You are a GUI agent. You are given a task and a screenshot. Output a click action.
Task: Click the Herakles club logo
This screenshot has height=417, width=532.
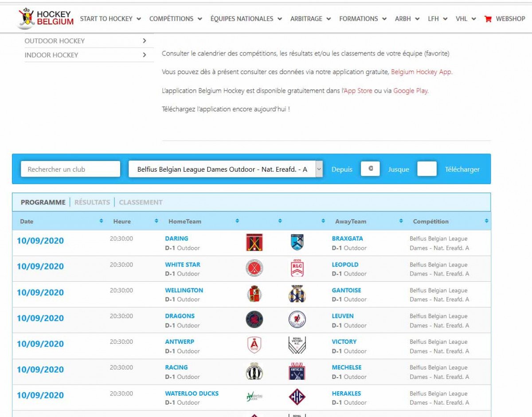click(297, 397)
